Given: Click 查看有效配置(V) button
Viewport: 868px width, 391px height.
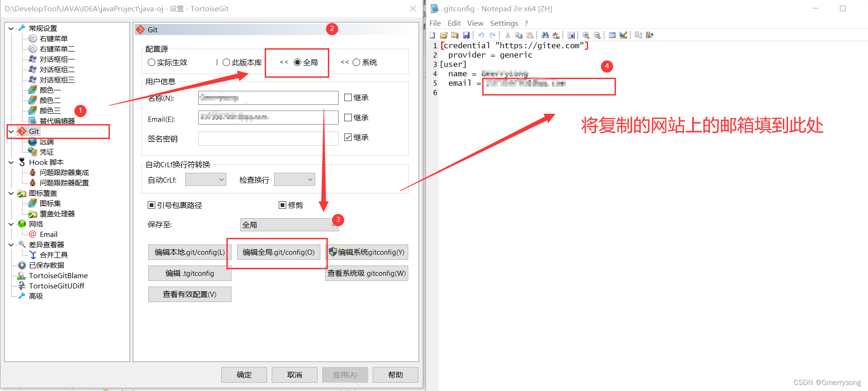Looking at the screenshot, I should (190, 294).
